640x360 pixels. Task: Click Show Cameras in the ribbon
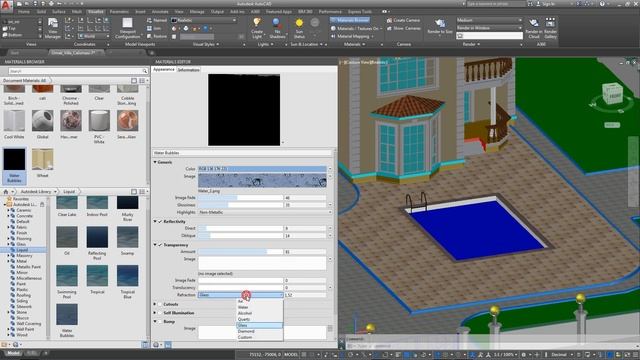[403, 28]
